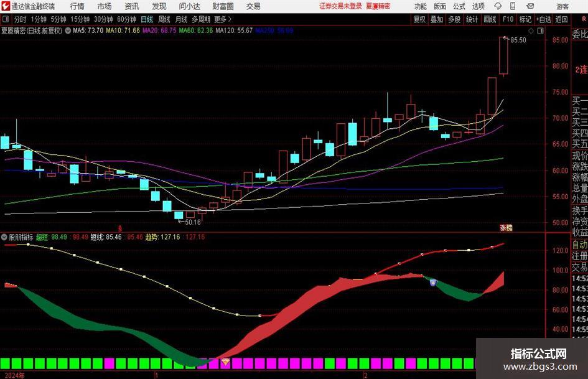Image resolution: width=588 pixels, height=379 pixels.
Task: Click the diamond signal marker at bottom
Action: (x=225, y=362)
